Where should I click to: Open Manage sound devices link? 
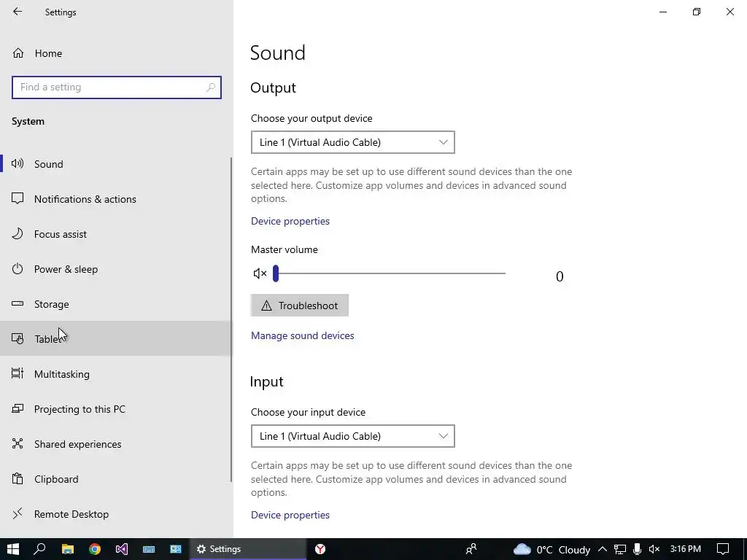tap(303, 335)
